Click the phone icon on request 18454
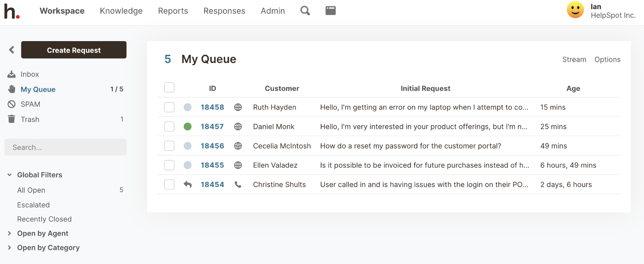644x264 pixels. click(x=238, y=185)
